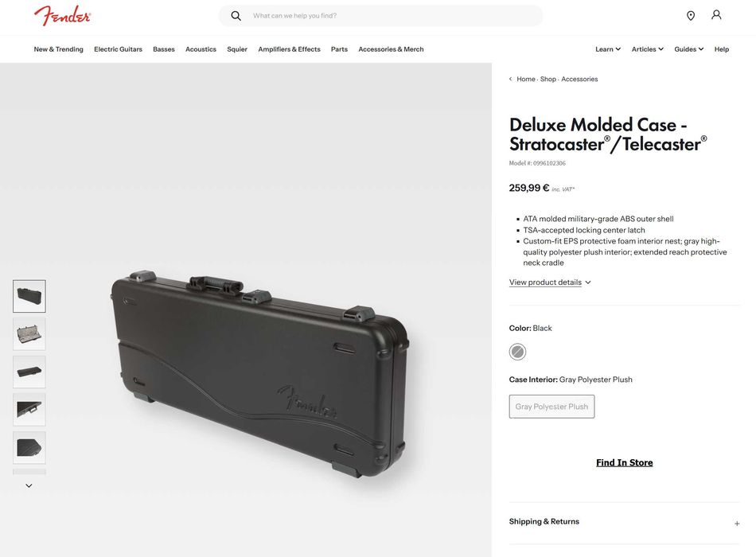Viewport: 756px width, 557px height.
Task: View the third case side thumbnail
Action: tap(29, 372)
